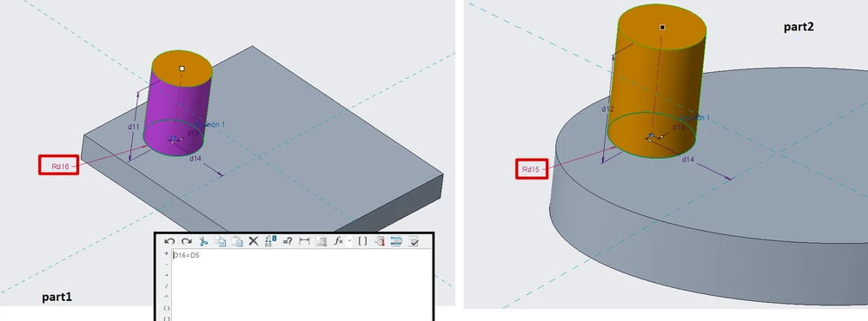Insert plus operator from the side column
The image size is (868, 321).
pyautogui.click(x=167, y=253)
